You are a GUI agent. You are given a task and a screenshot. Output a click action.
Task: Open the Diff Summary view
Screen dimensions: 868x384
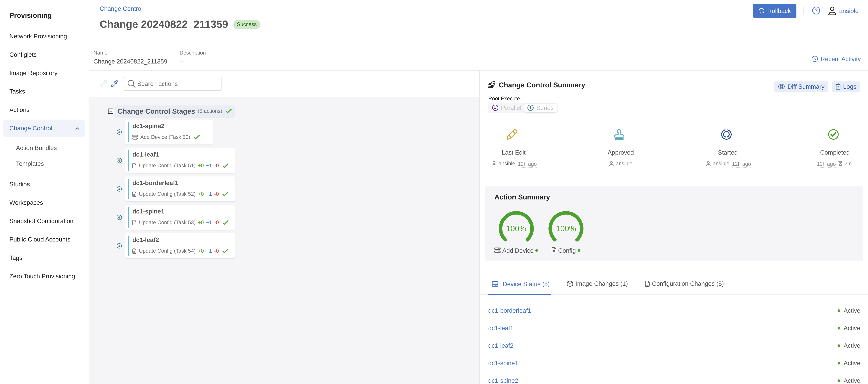pos(801,87)
